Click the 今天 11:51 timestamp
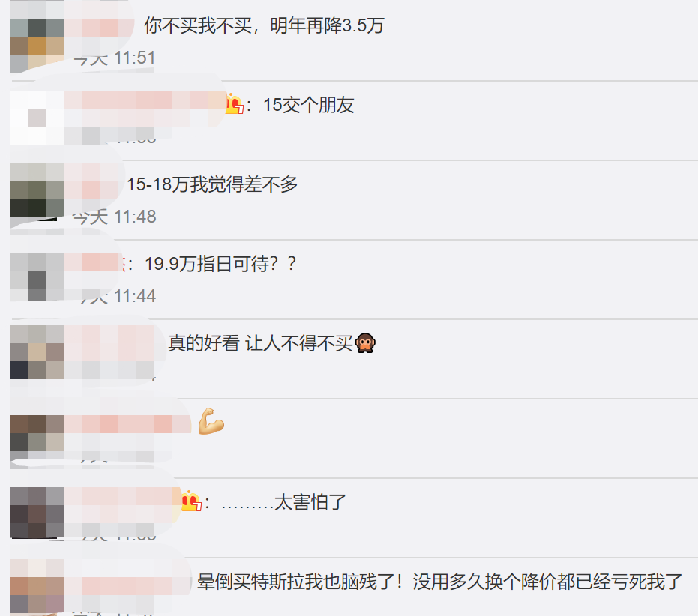 [115, 58]
